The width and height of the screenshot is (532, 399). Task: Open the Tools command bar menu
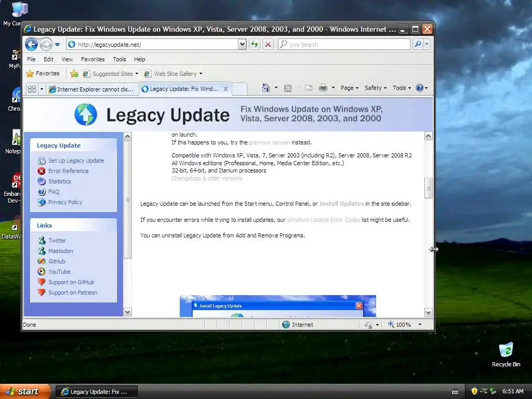coord(402,88)
